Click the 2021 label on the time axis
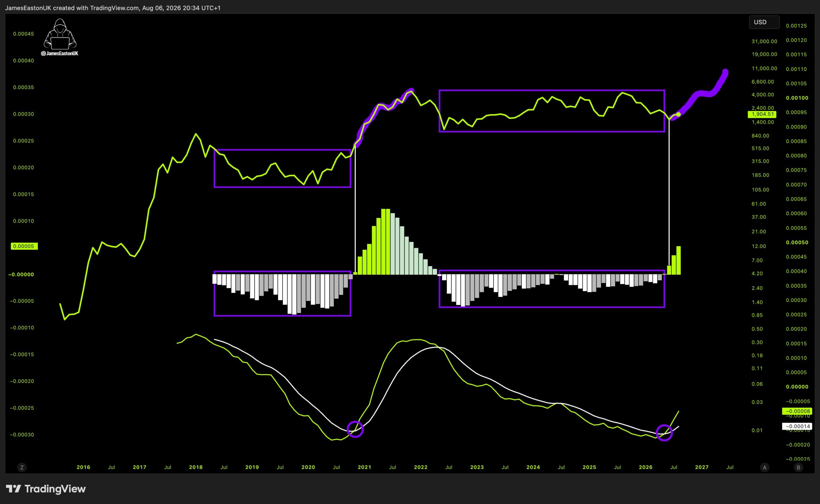 pyautogui.click(x=365, y=467)
